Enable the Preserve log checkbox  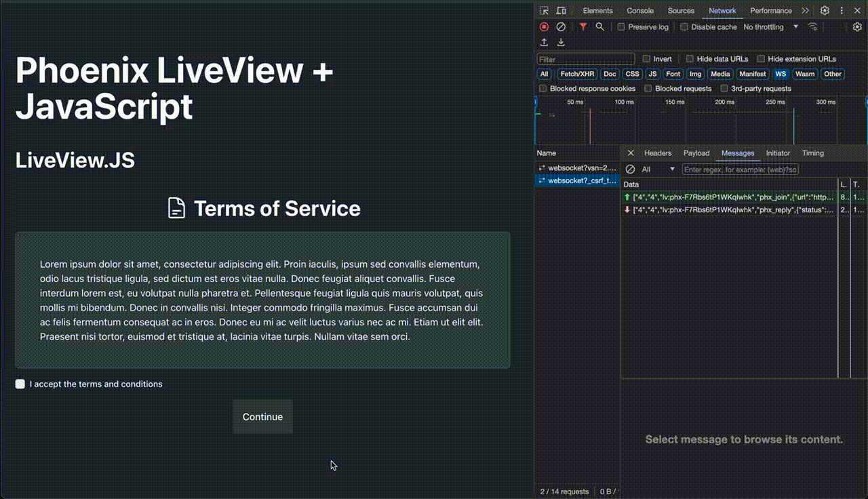621,27
